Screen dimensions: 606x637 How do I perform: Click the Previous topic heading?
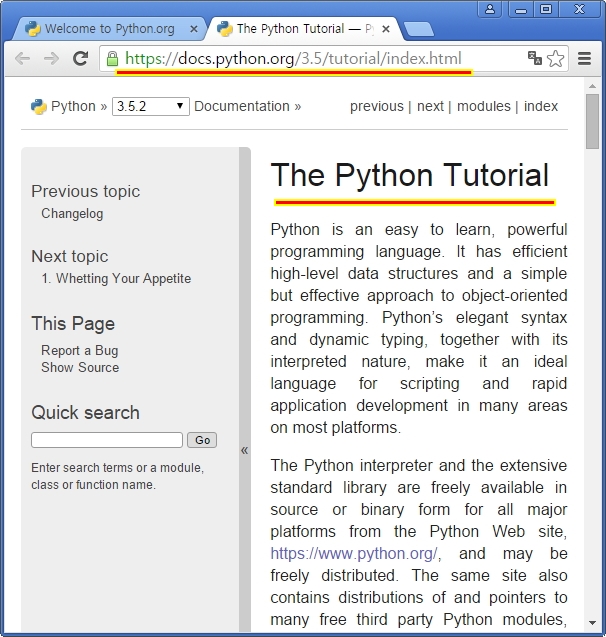tap(86, 191)
